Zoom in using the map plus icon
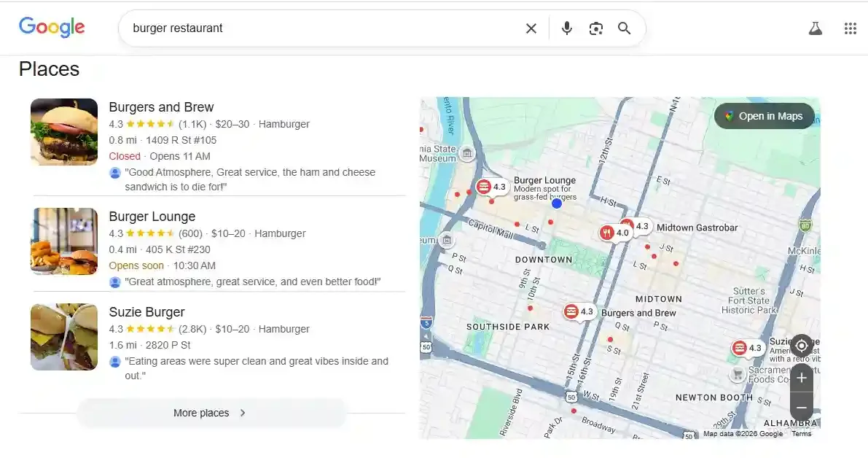 coord(802,377)
